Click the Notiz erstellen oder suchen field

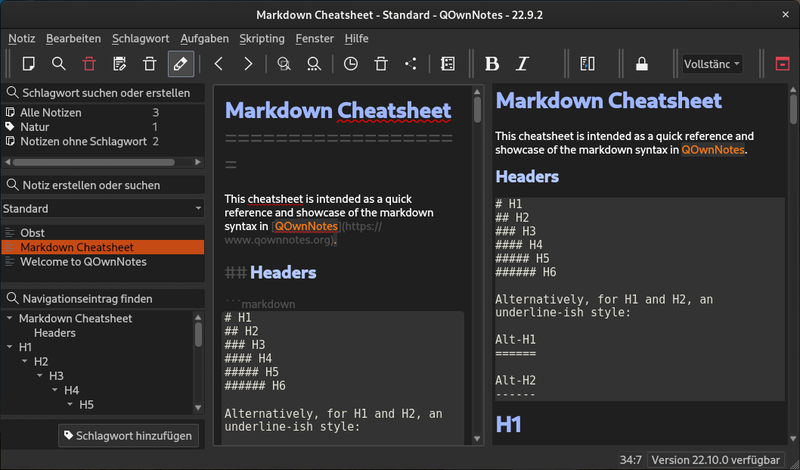click(x=103, y=185)
